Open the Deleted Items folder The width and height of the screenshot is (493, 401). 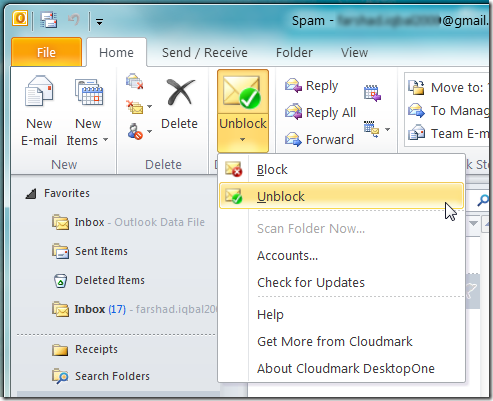(99, 280)
